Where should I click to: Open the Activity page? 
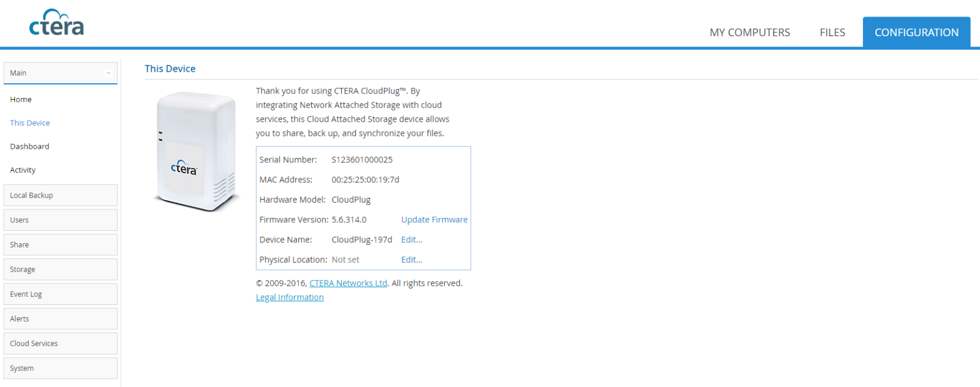23,170
